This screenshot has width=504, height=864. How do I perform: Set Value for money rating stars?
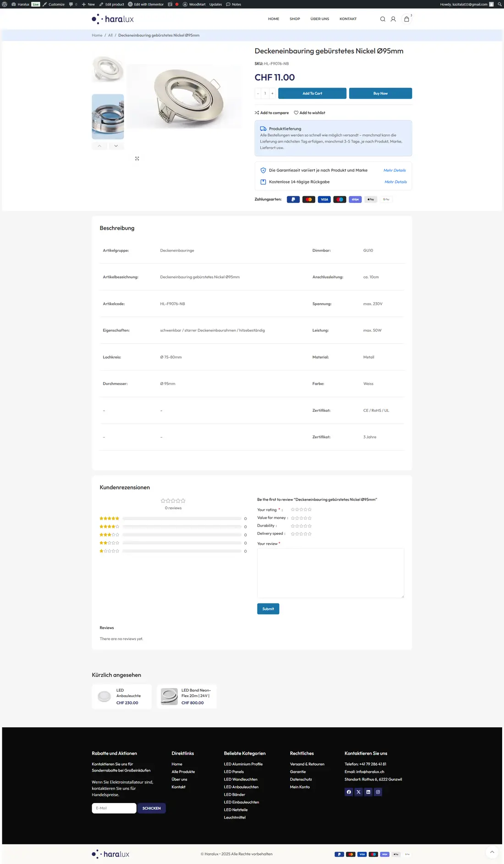point(301,518)
